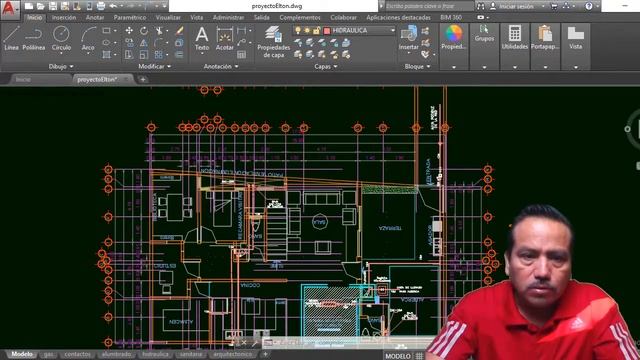This screenshot has width=640, height=360.
Task: Toggle layer lock padlock for HIDRAULICA
Action: 316,31
